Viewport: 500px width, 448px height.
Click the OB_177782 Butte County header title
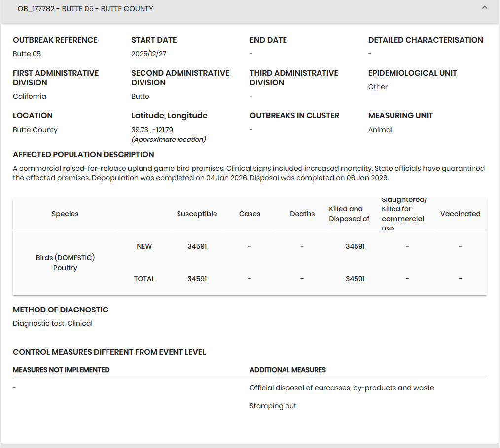click(85, 9)
